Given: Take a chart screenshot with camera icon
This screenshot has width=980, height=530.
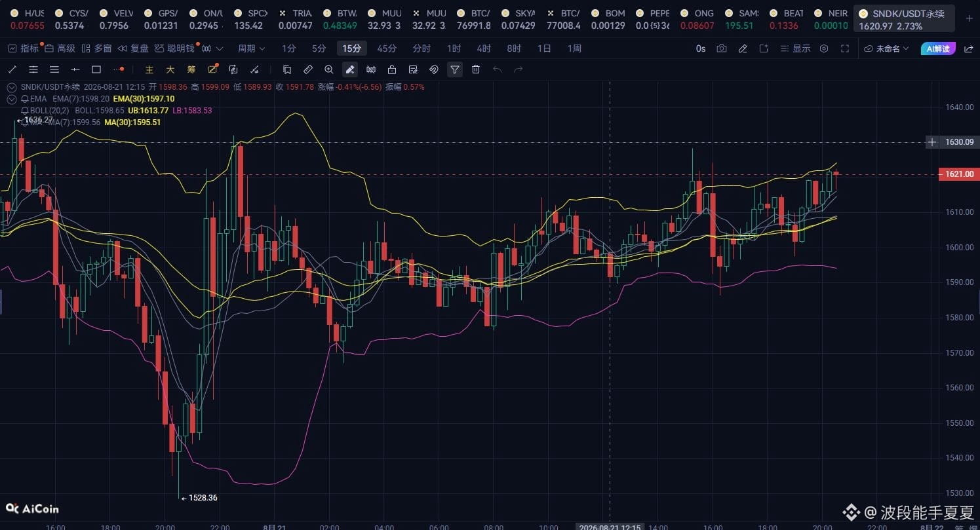Looking at the screenshot, I should (x=722, y=48).
